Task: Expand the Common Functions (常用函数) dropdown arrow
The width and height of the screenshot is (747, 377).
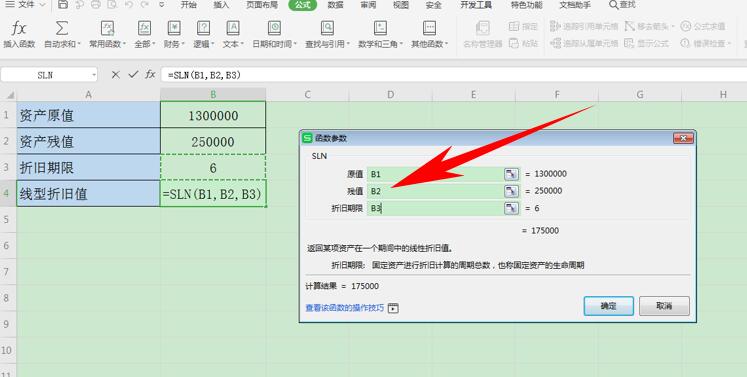Action: (125, 44)
